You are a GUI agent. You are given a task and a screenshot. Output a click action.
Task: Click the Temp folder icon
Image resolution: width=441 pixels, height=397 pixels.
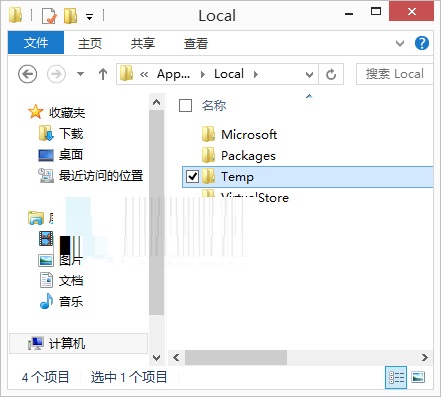208,176
